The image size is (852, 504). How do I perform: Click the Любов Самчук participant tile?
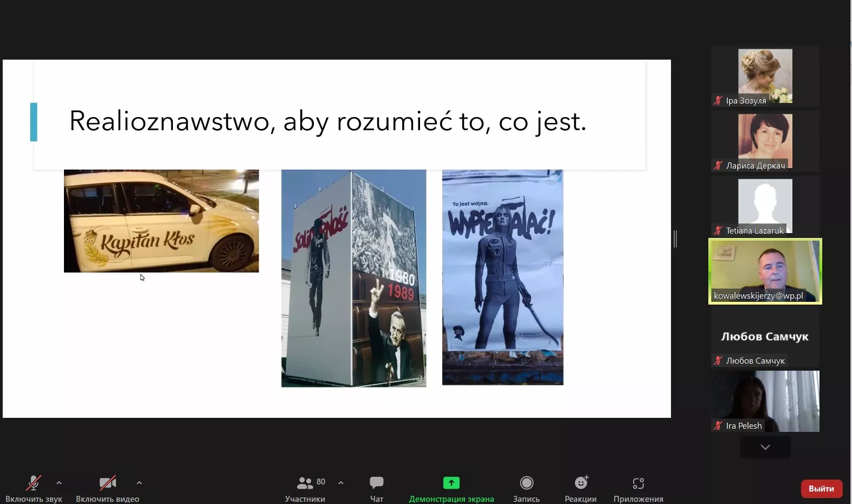coord(765,337)
